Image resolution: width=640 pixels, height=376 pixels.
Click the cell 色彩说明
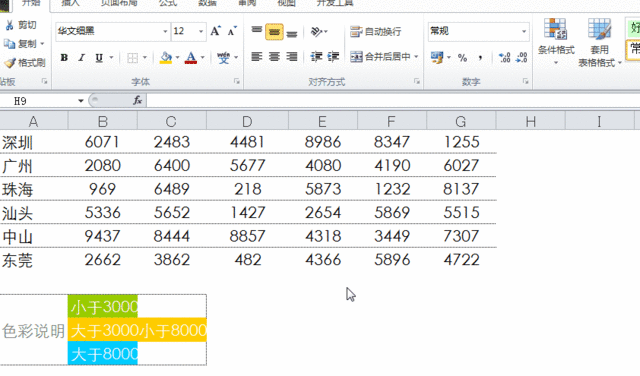pos(34,330)
